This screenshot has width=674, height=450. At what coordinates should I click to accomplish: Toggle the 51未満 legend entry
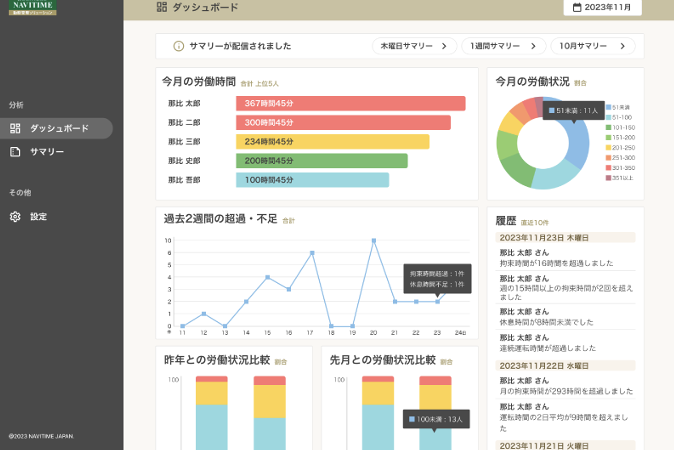click(x=618, y=107)
